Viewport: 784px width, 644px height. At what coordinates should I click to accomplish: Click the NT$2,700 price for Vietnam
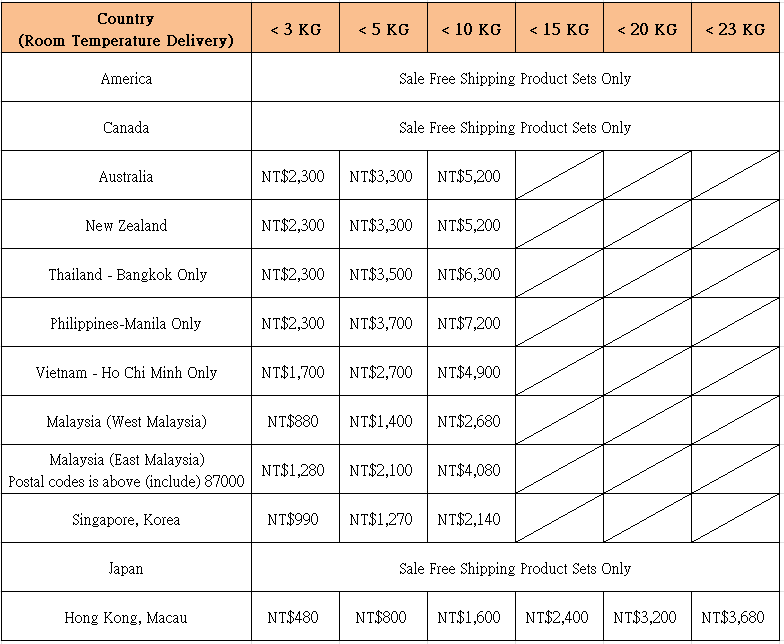click(381, 372)
